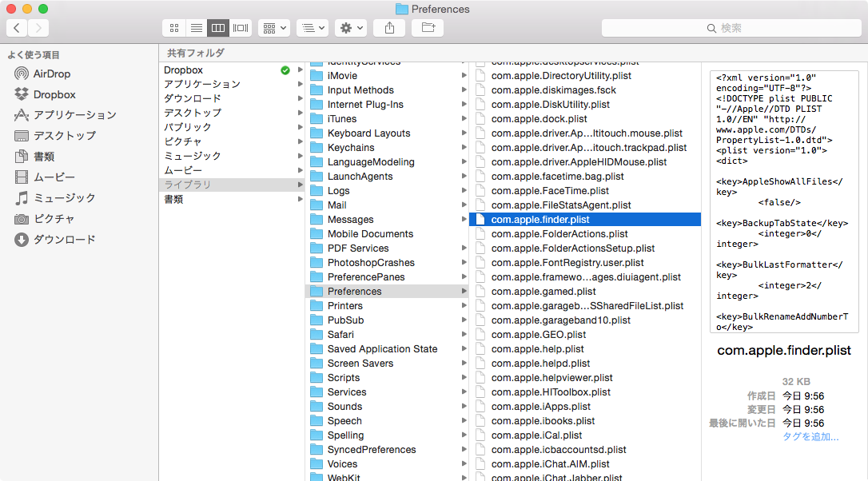This screenshot has height=481, width=868.
Task: Select the Screen Savers folder icon
Action: (x=317, y=364)
